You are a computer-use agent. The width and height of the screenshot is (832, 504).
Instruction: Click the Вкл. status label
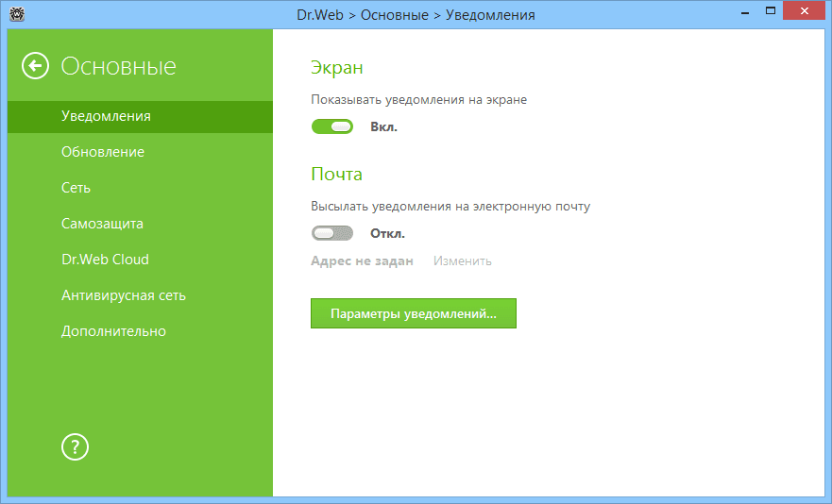click(x=383, y=127)
